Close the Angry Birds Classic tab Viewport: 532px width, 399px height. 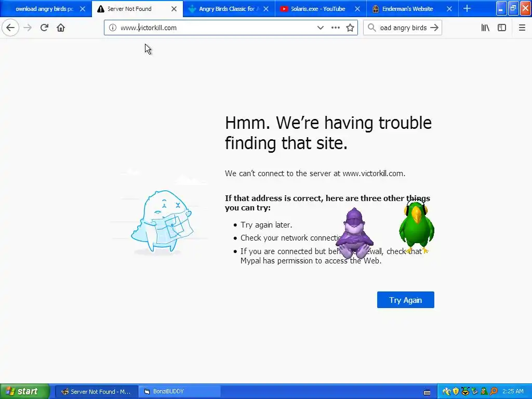(266, 9)
